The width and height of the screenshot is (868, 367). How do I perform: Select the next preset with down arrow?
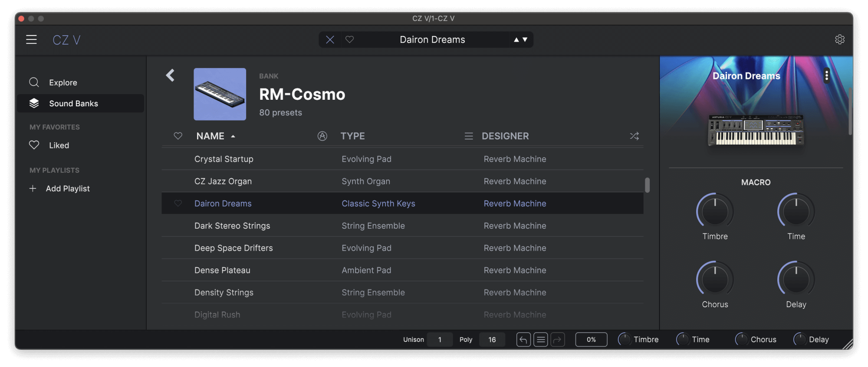tap(525, 40)
